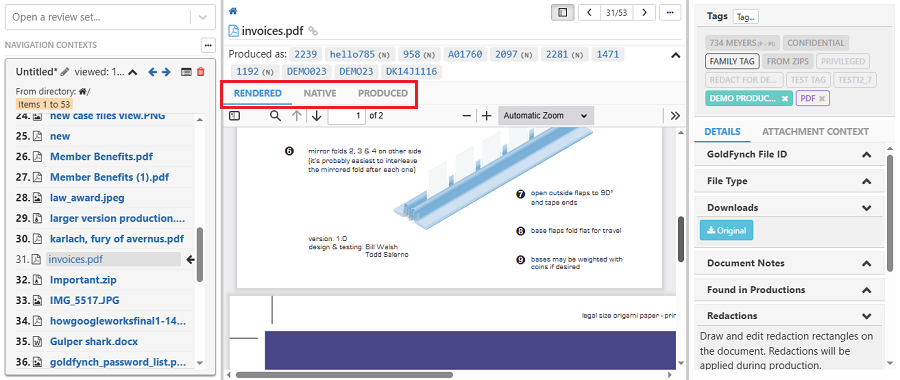900x380 pixels.
Task: Open Member Benefits.pdf in the list
Action: [101, 156]
